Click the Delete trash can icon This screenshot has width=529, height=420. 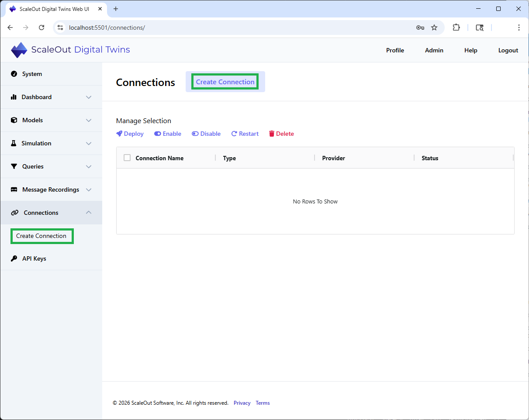coord(272,134)
